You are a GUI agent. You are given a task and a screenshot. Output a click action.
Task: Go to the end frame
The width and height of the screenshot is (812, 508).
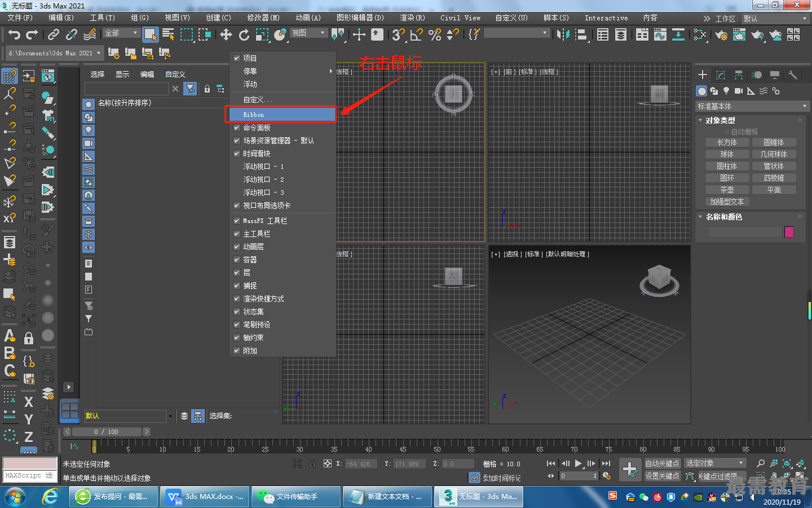[x=606, y=463]
